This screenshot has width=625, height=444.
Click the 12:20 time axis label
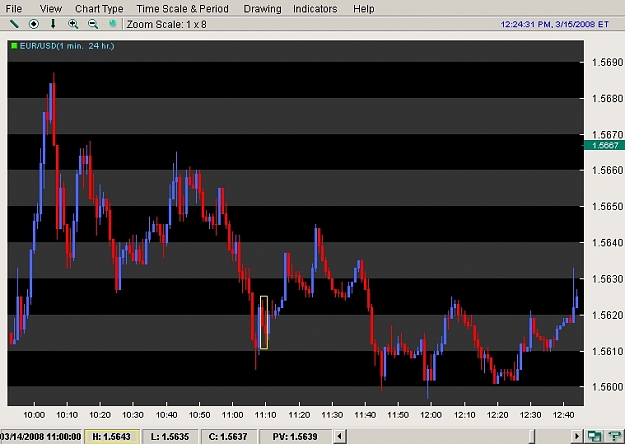tap(497, 415)
